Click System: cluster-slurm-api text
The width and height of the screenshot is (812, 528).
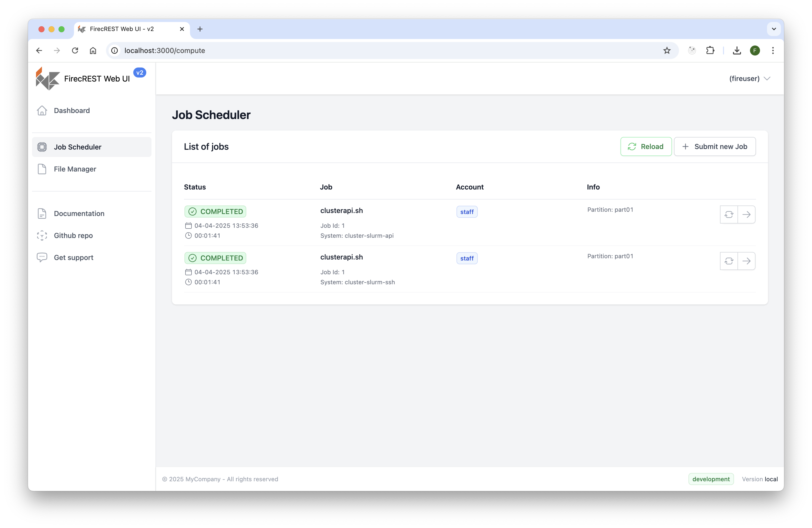click(x=357, y=236)
